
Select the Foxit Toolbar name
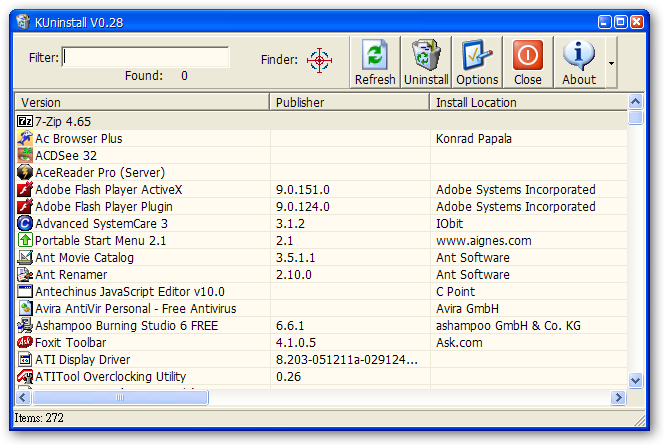(70, 342)
